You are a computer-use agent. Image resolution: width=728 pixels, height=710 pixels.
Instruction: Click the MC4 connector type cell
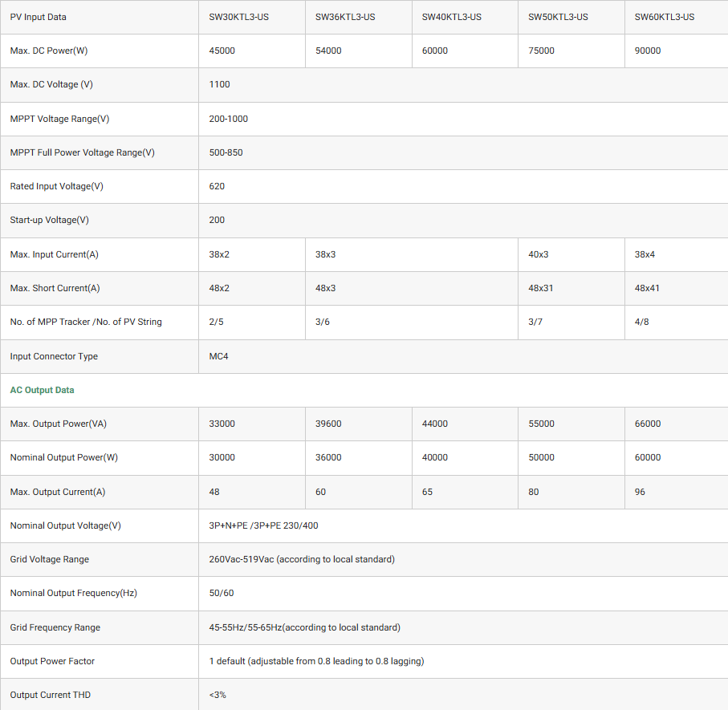coord(218,356)
